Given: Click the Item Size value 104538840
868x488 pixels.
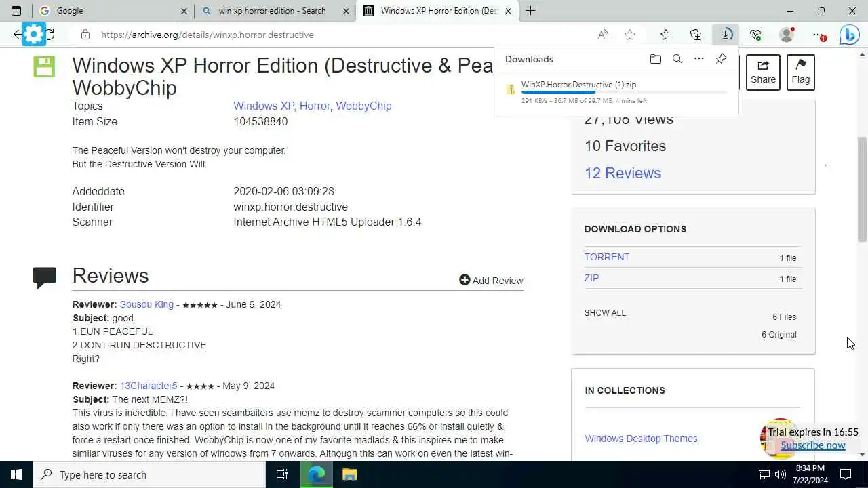Looking at the screenshot, I should pyautogui.click(x=260, y=122).
